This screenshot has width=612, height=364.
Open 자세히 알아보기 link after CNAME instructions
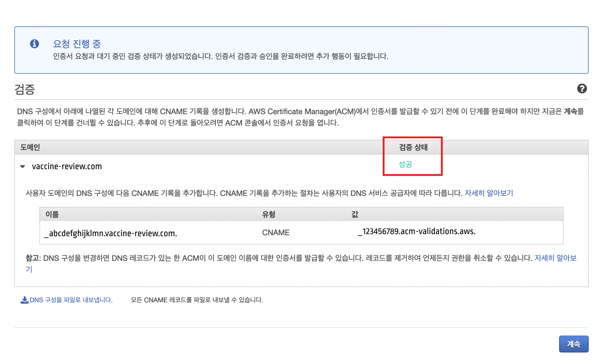point(489,193)
